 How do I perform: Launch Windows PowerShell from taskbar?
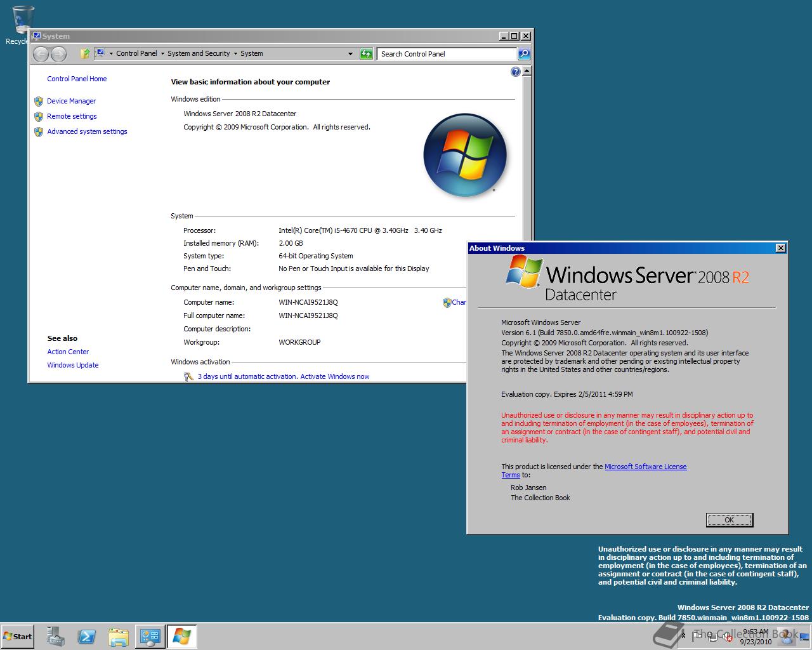[87, 637]
